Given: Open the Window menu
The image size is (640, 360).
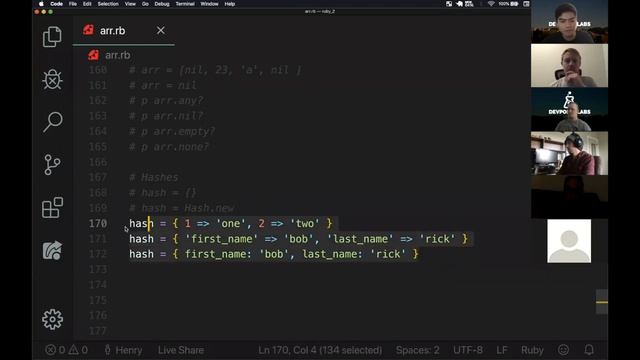Looking at the screenshot, I should (x=209, y=4).
